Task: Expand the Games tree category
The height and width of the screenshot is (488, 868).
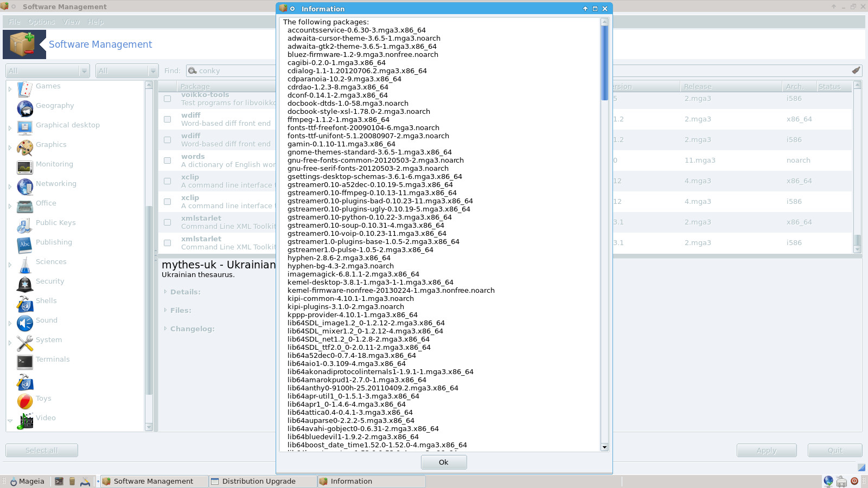Action: tap(10, 89)
